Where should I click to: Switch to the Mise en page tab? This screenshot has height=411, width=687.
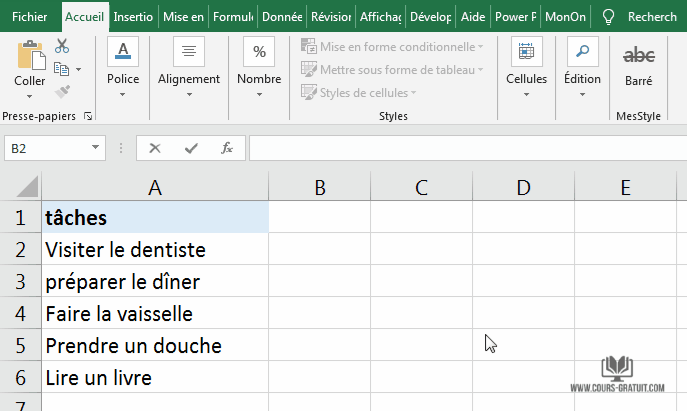[x=183, y=17]
